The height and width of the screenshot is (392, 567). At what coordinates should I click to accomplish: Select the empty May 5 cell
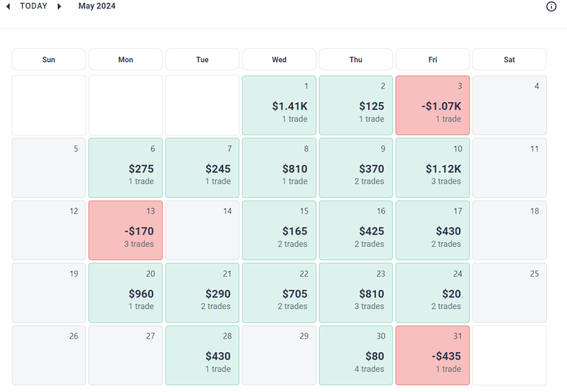point(49,168)
